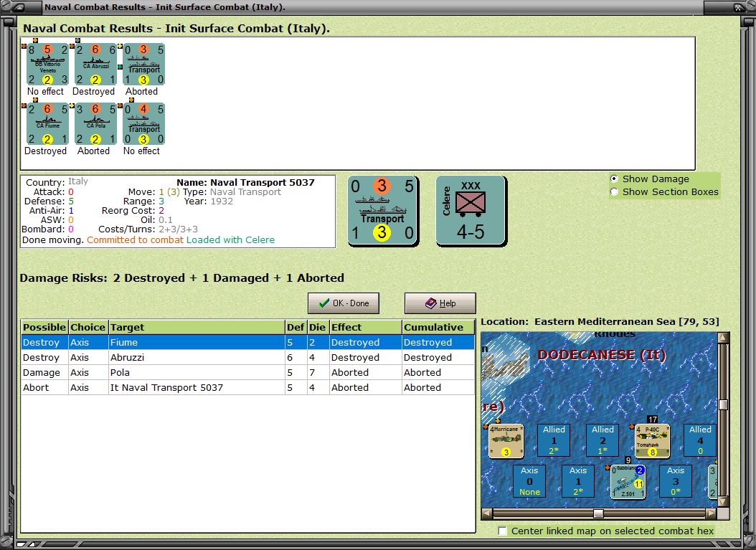
Task: Select the Fiume row in results table
Action: [x=248, y=342]
